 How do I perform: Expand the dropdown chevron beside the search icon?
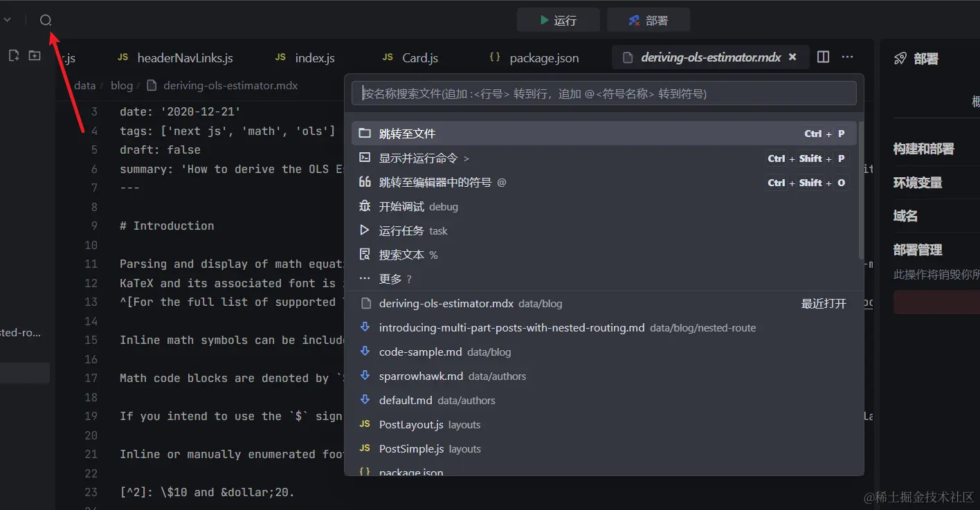click(x=8, y=20)
